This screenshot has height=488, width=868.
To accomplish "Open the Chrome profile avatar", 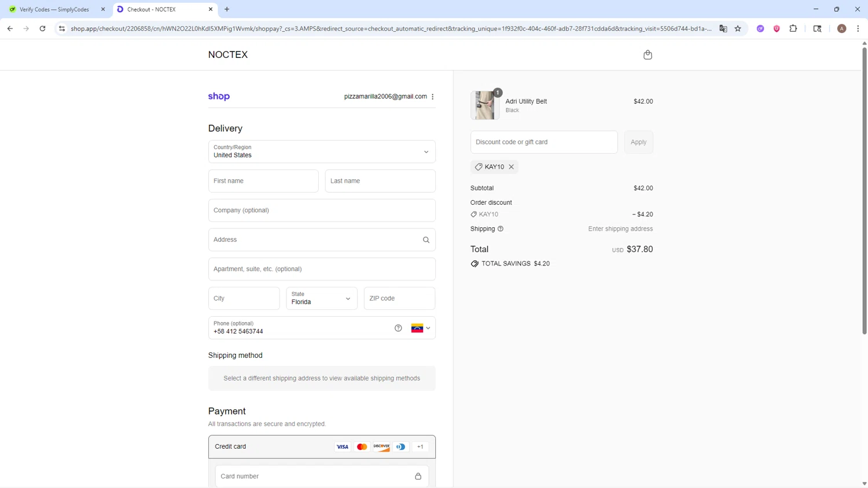I will click(842, 28).
